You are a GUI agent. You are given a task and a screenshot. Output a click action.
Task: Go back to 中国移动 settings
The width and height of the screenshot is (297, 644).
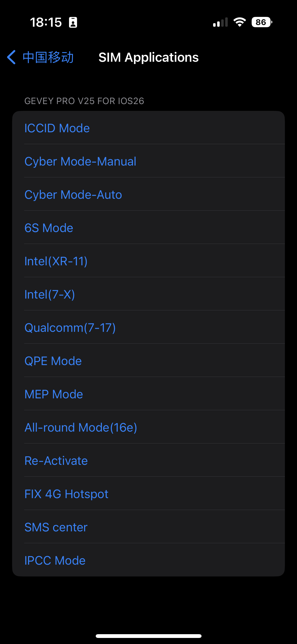(48, 57)
